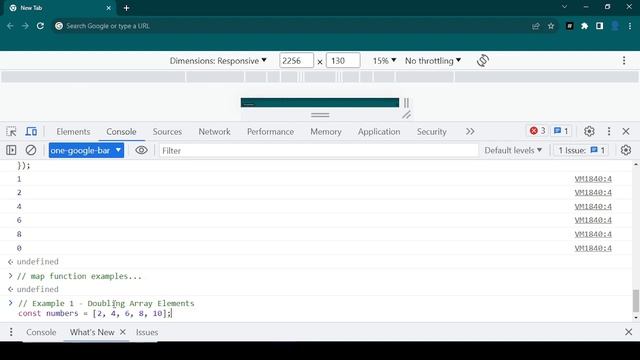Switch to the Sources tab
Image resolution: width=640 pixels, height=360 pixels.
click(x=167, y=132)
